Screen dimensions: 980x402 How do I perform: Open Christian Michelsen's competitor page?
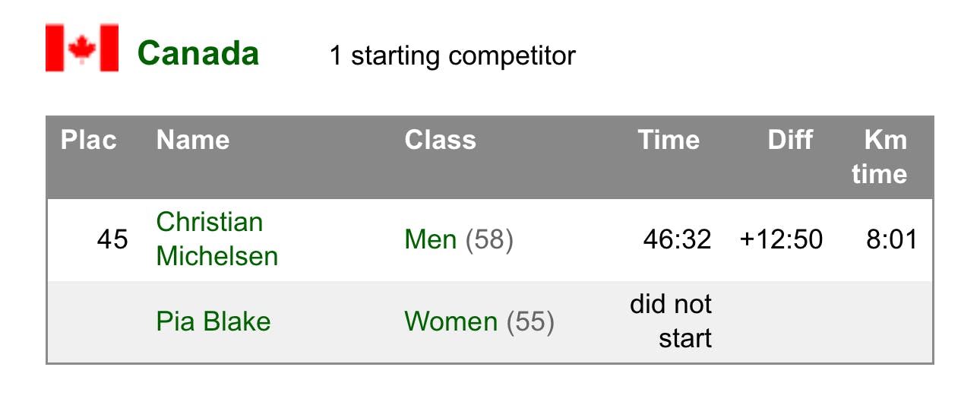(217, 239)
